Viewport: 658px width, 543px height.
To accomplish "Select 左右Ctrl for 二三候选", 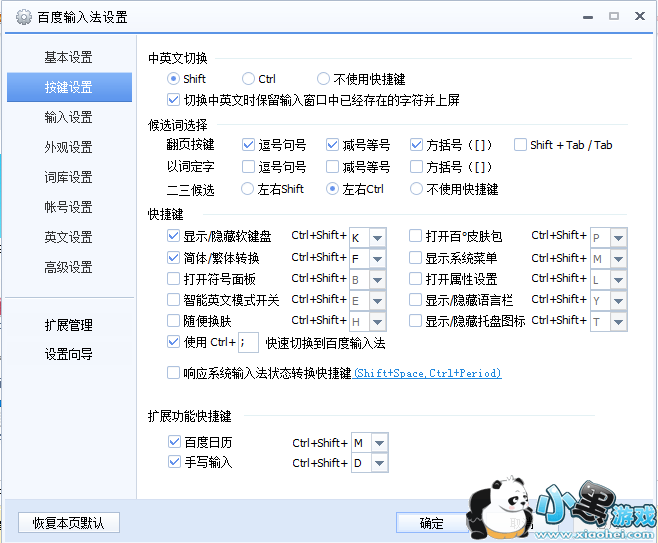I will pos(332,189).
